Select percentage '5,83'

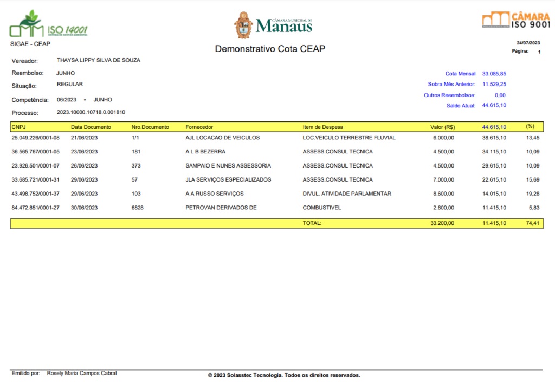[534, 208]
